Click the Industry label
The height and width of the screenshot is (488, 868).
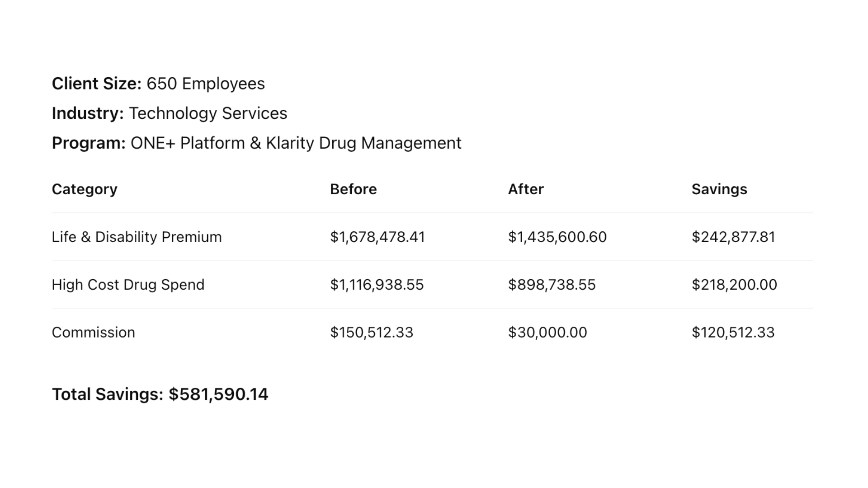[88, 113]
